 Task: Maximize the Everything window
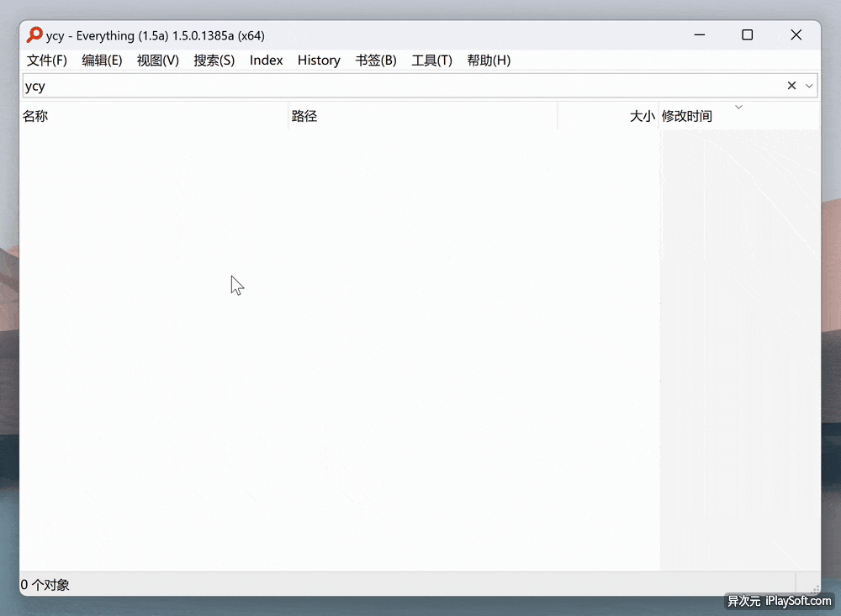(x=747, y=34)
